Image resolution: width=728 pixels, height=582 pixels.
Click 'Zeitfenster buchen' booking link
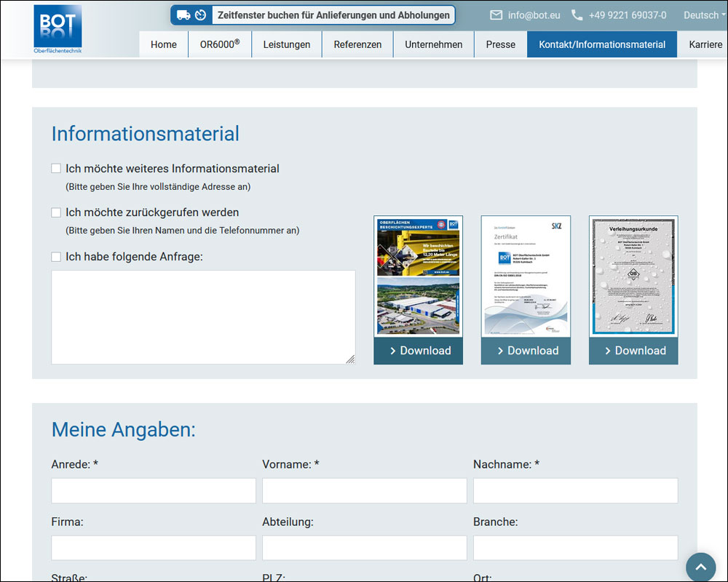[x=334, y=15]
